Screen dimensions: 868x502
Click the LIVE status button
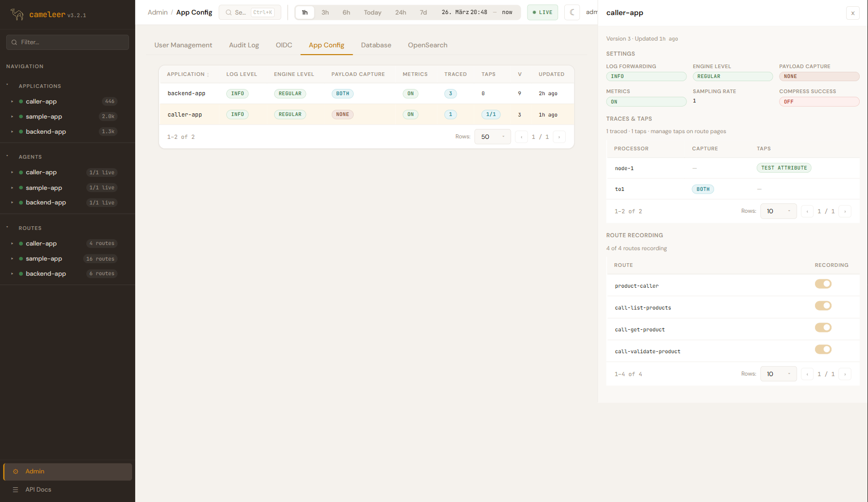coord(542,12)
